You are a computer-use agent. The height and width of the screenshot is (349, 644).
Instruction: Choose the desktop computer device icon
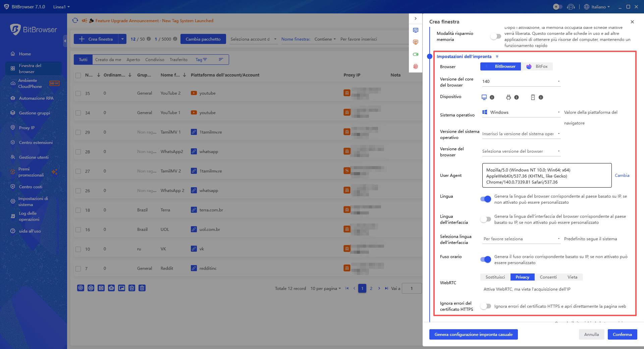coord(484,97)
